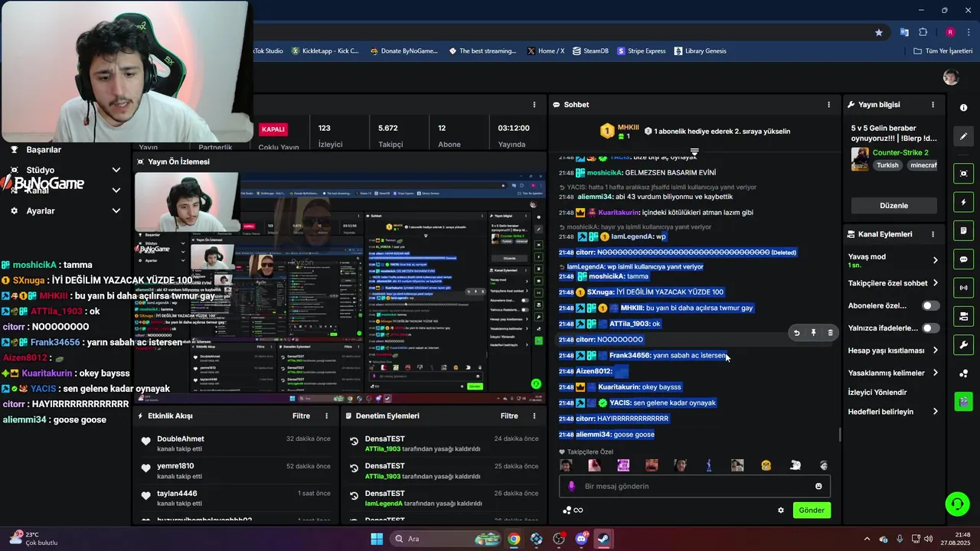This screenshot has height=551, width=980.
Task: Click İzleyici Yönlendir
Action: pyautogui.click(x=877, y=393)
